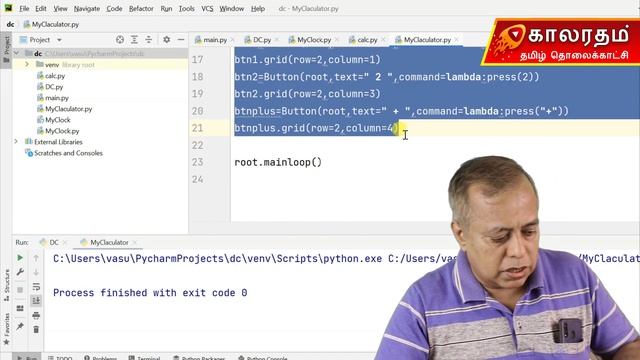Screen dimensions: 640x360
Task: Click the print icon in run console
Action: pos(36,315)
